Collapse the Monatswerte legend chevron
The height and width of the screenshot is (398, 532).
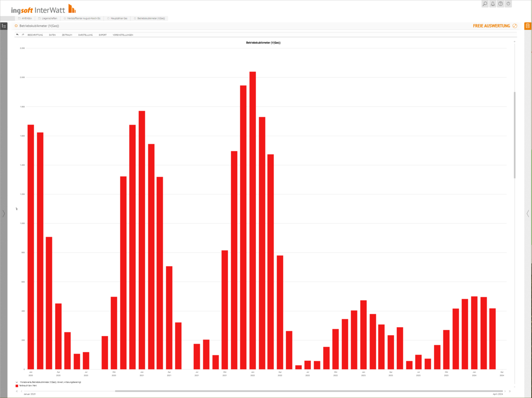(x=17, y=382)
